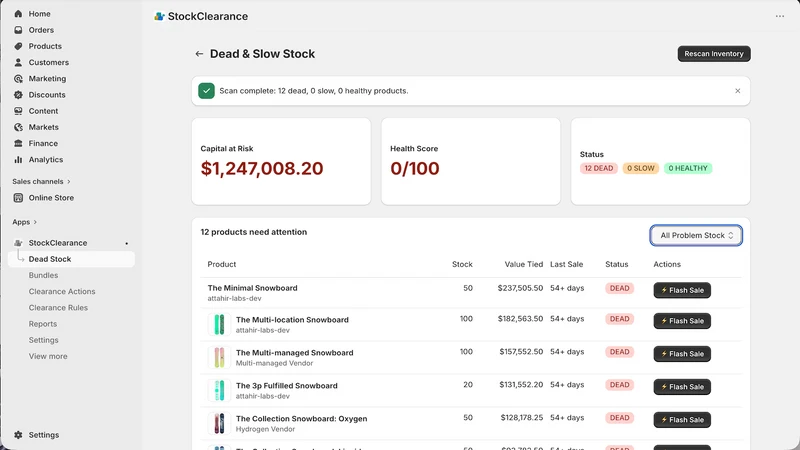This screenshot has height=450, width=800.
Task: Click the StockClearance app icon in sidebar
Action: tap(18, 243)
